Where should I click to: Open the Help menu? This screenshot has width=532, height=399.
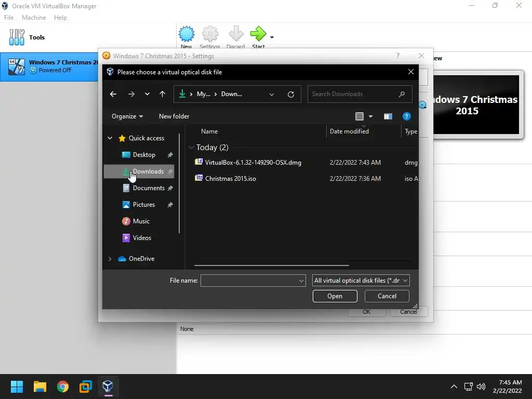(60, 18)
